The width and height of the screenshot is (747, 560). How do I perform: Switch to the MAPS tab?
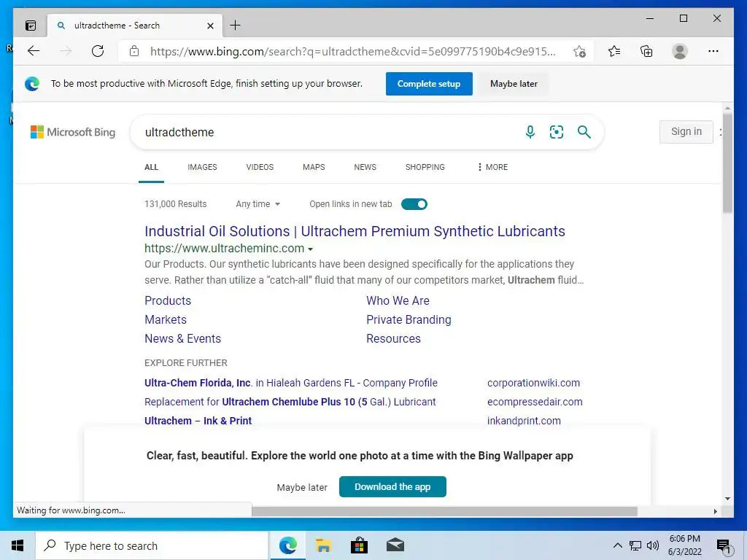tap(314, 167)
